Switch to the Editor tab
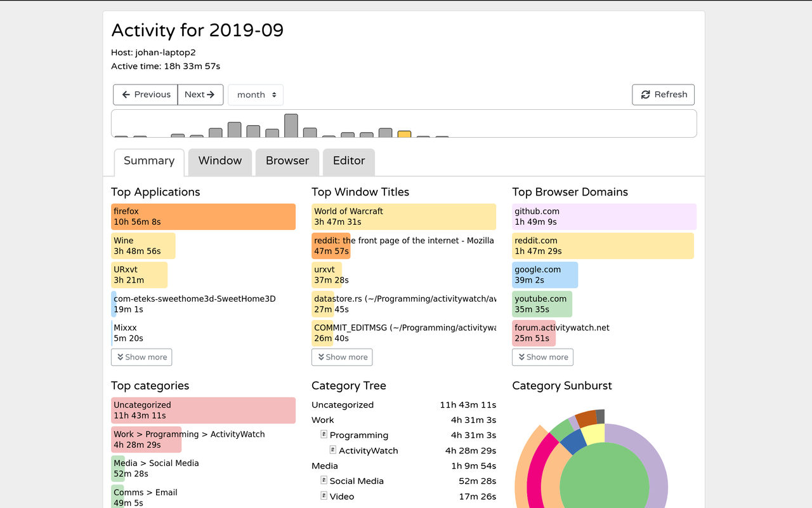This screenshot has height=508, width=812. pyautogui.click(x=348, y=161)
